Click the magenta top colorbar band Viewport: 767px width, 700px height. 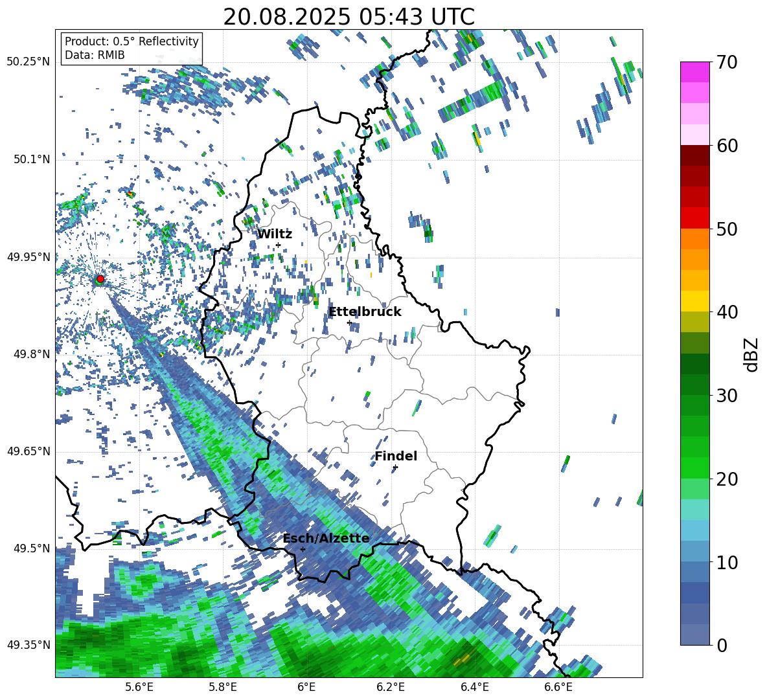pyautogui.click(x=694, y=72)
